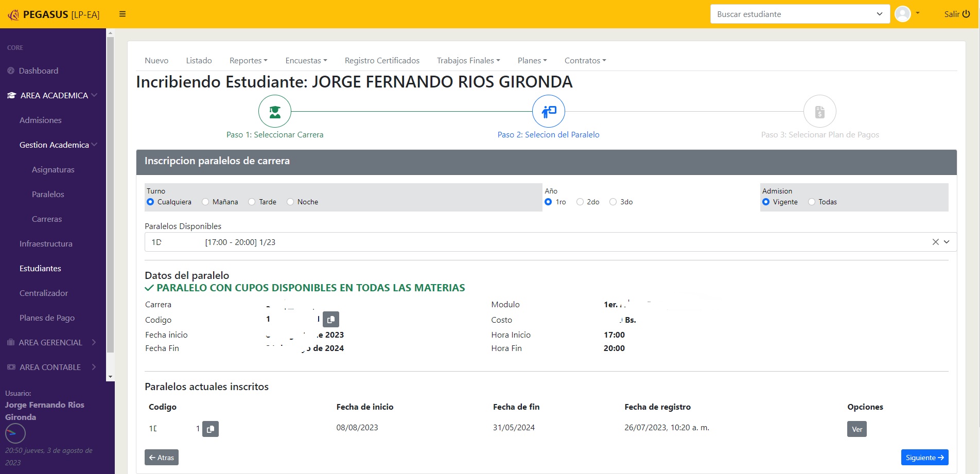Open the Reportes menu
980x474 pixels.
[248, 60]
